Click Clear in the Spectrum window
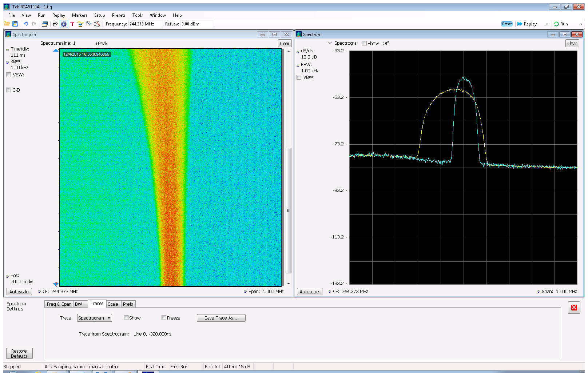The image size is (588, 373). tap(572, 44)
